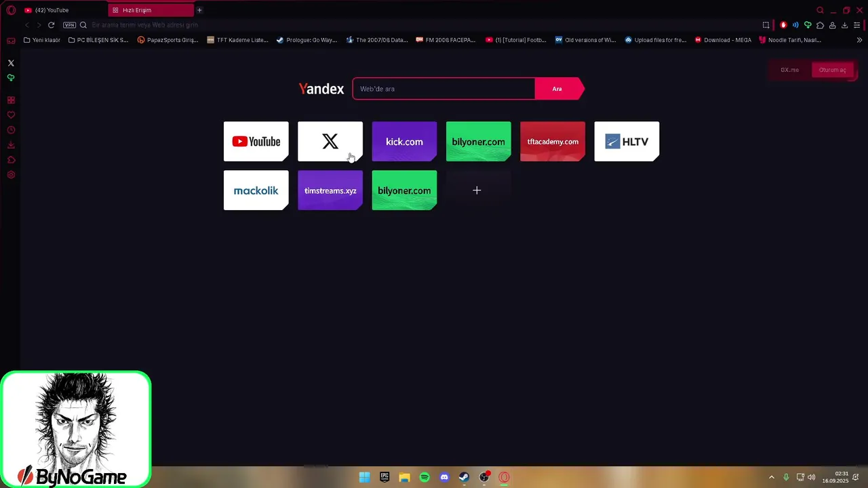
Task: Open the Old versions of Wi bookmark
Action: point(585,40)
